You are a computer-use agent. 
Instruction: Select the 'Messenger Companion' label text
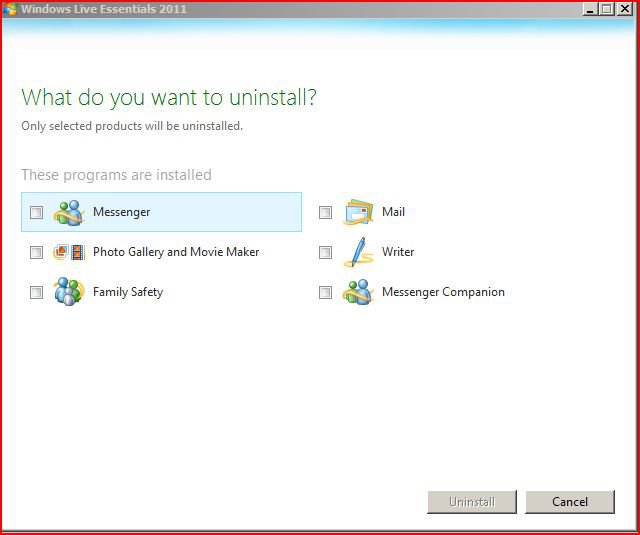[443, 292]
